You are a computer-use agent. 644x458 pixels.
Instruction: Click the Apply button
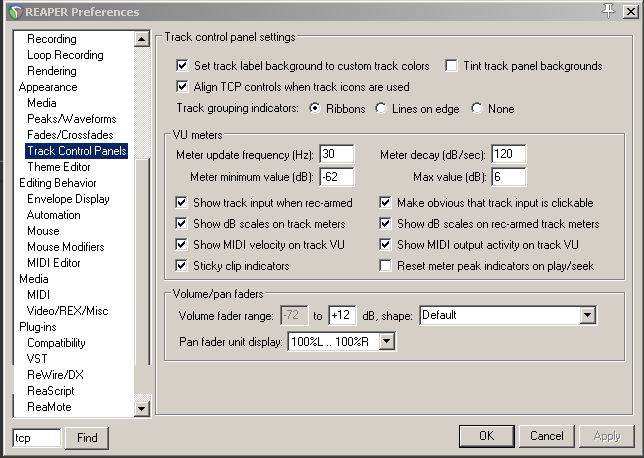click(x=607, y=436)
